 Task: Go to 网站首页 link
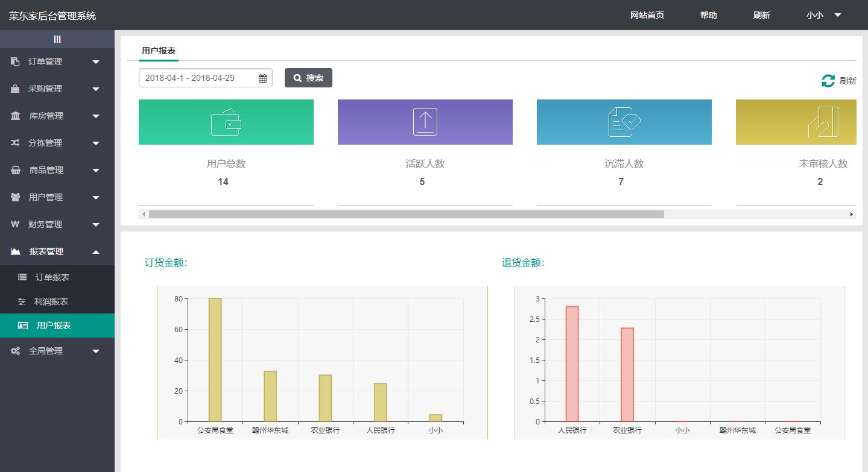click(647, 15)
